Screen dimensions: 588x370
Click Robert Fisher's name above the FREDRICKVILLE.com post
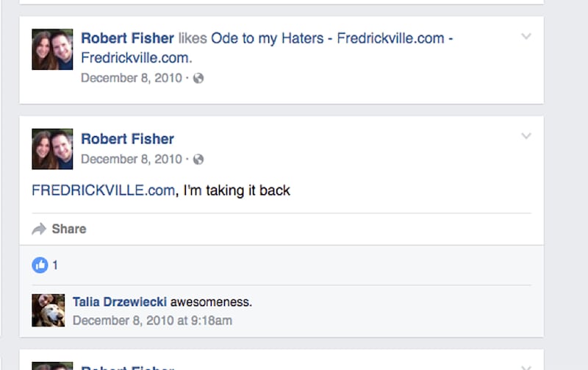127,138
